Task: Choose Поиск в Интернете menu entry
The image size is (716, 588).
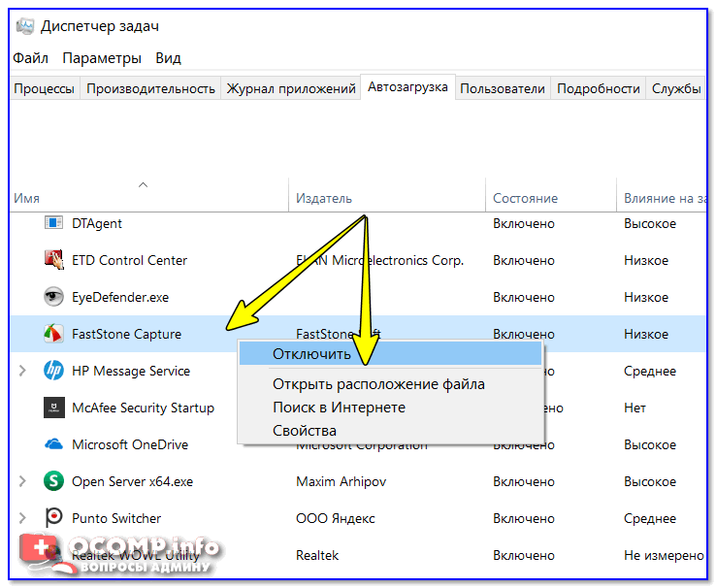Action: [390, 407]
